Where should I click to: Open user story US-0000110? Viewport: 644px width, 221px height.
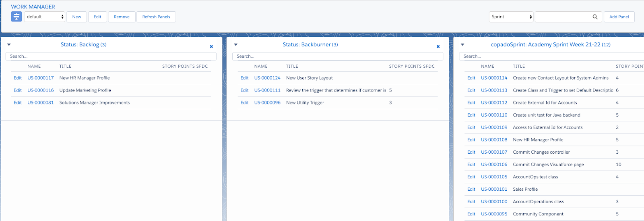click(494, 115)
